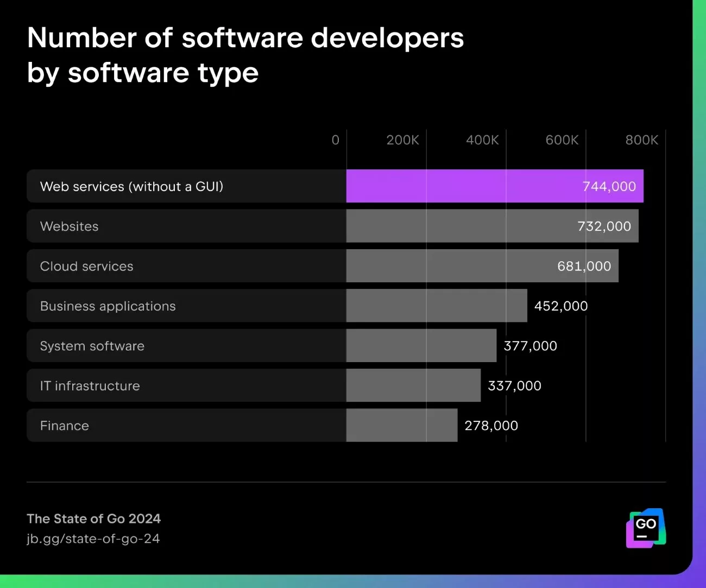Select the 'System software' label
The image size is (706, 588).
92,346
